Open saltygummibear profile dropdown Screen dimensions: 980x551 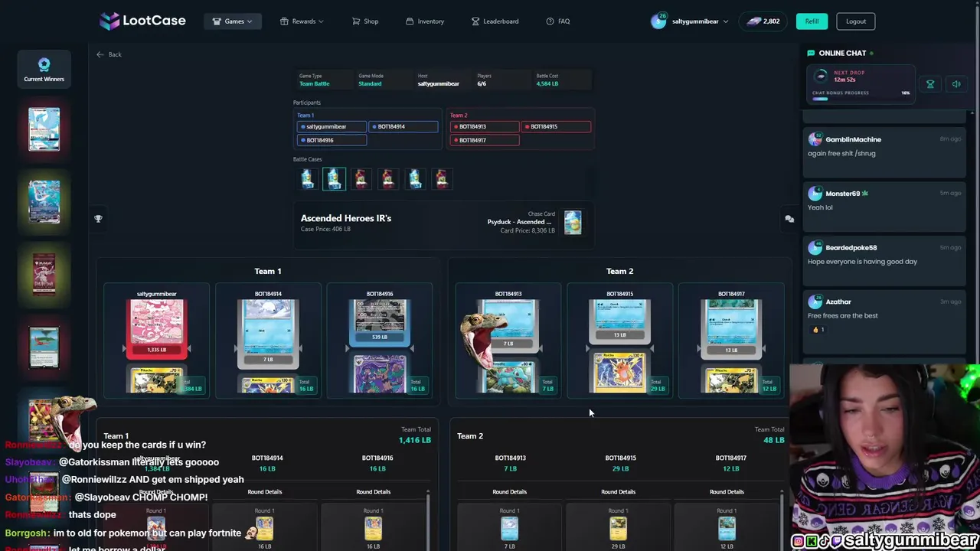point(689,21)
